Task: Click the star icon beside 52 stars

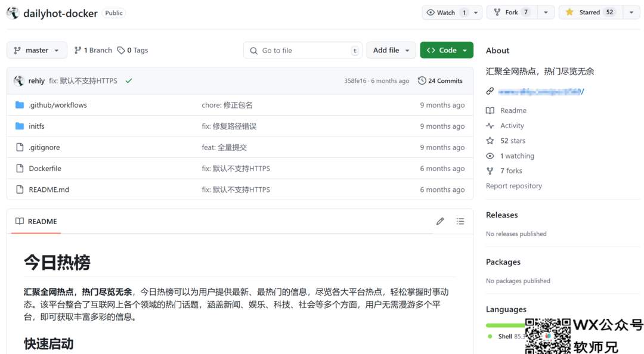Action: (x=490, y=141)
